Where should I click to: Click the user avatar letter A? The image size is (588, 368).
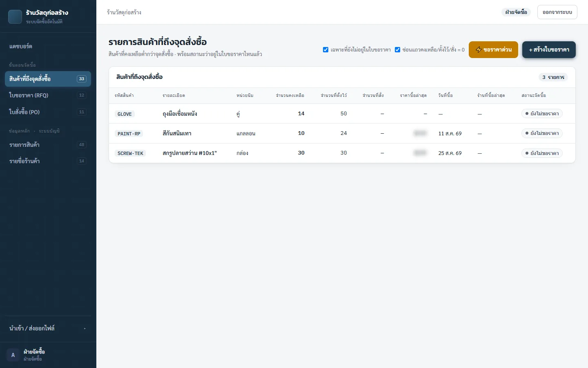[x=13, y=355]
